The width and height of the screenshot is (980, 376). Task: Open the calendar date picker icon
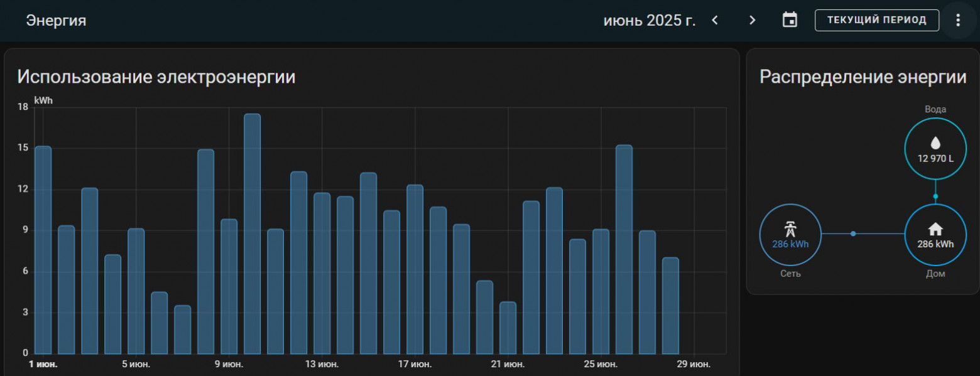pos(790,19)
